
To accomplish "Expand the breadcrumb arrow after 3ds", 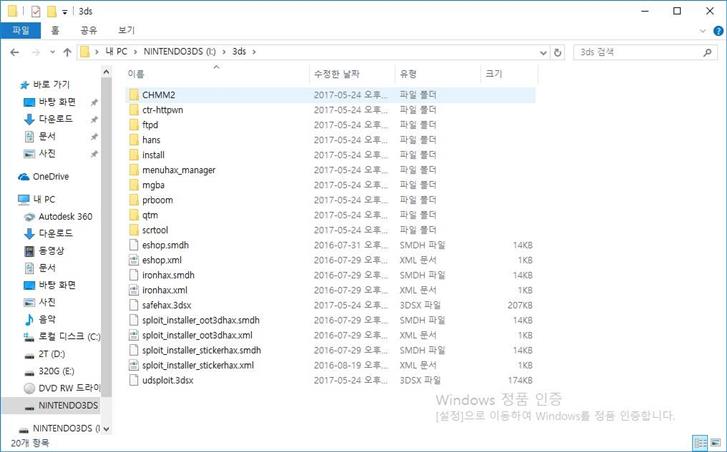I will point(254,52).
